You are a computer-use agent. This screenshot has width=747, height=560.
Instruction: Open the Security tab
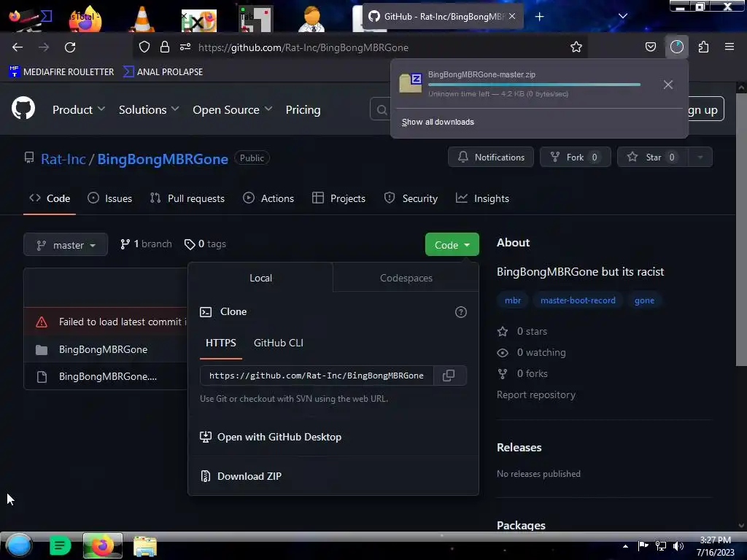click(411, 198)
